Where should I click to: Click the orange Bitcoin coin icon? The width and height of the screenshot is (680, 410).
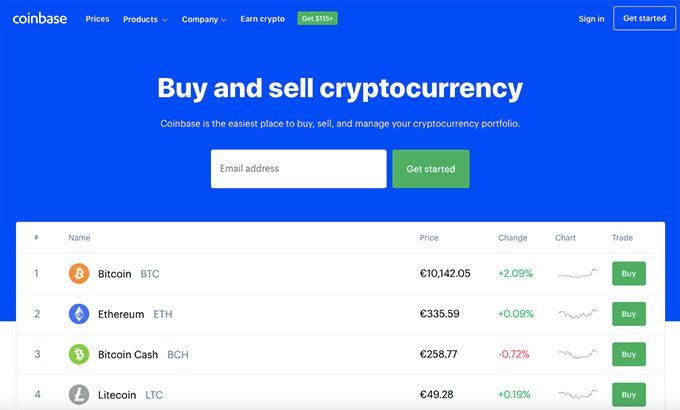79,273
